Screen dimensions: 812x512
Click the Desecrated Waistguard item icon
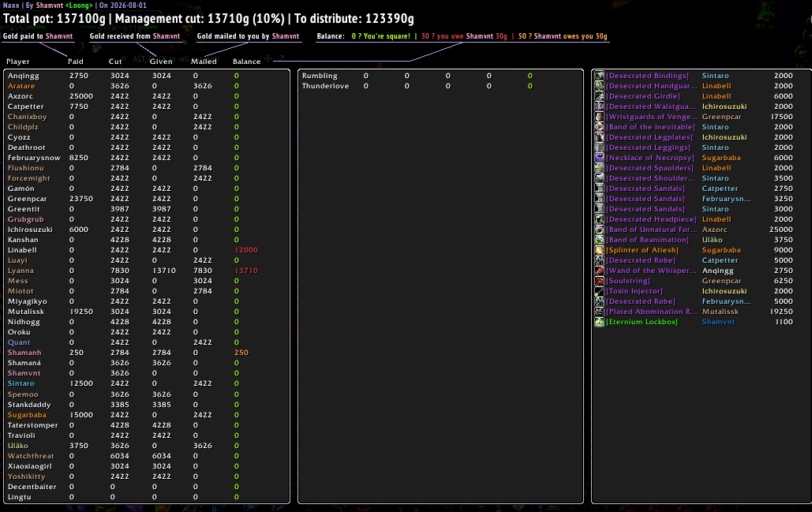click(x=599, y=107)
